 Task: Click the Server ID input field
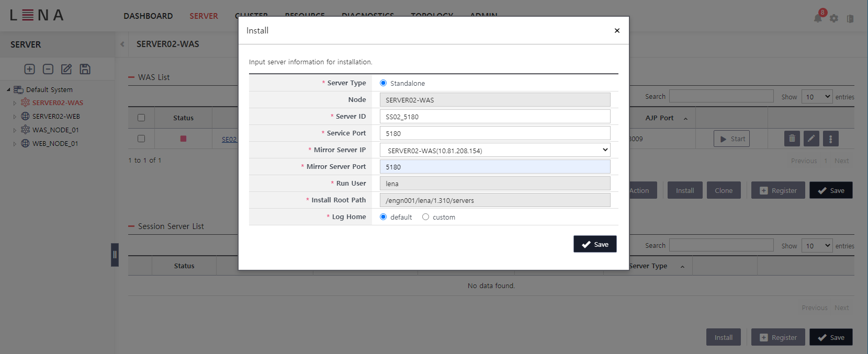pos(494,117)
